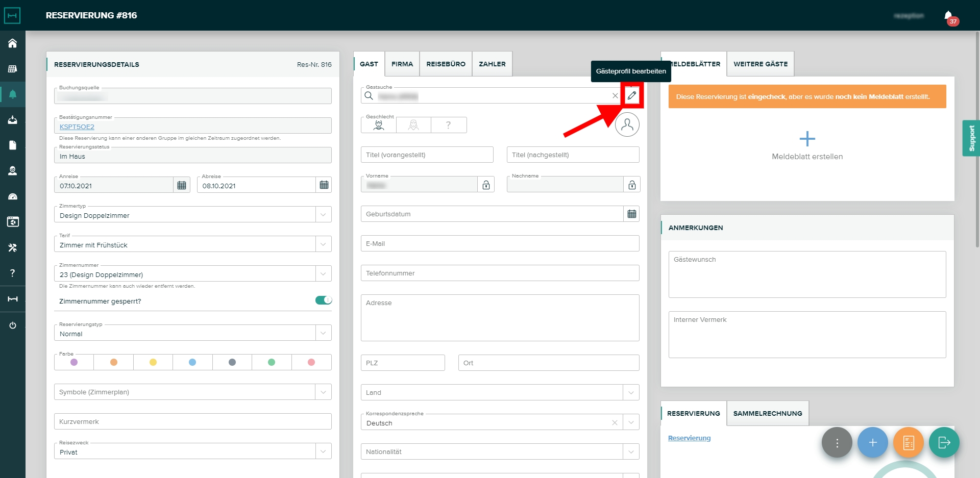Expand the Zimmertyp dropdown
This screenshot has width=980, height=478.
[323, 215]
